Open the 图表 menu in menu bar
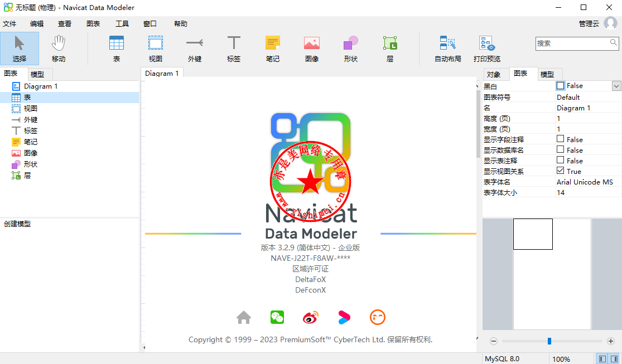The image size is (622, 364). (x=93, y=24)
